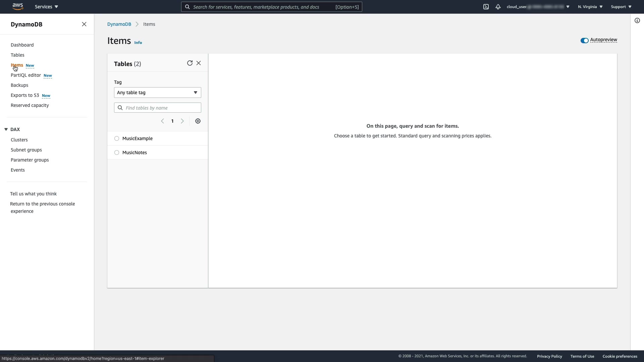The height and width of the screenshot is (362, 644).
Task: Open PartiQL editor in sidebar
Action: [x=26, y=75]
